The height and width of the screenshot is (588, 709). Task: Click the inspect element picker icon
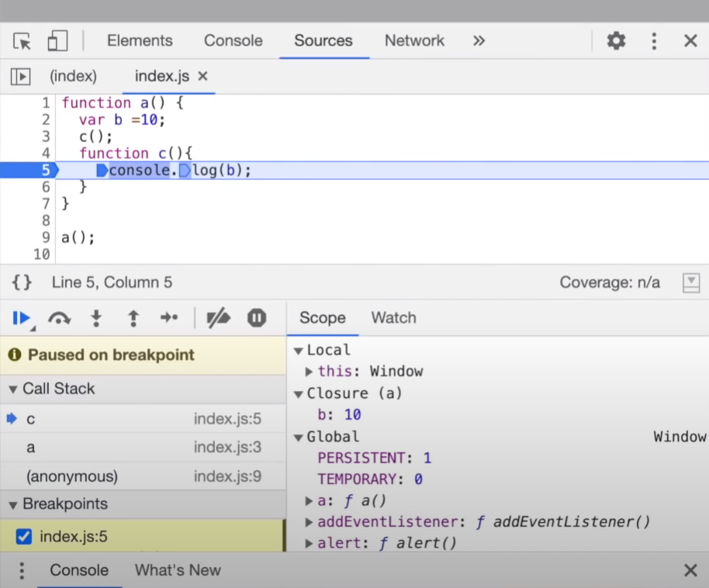(22, 41)
